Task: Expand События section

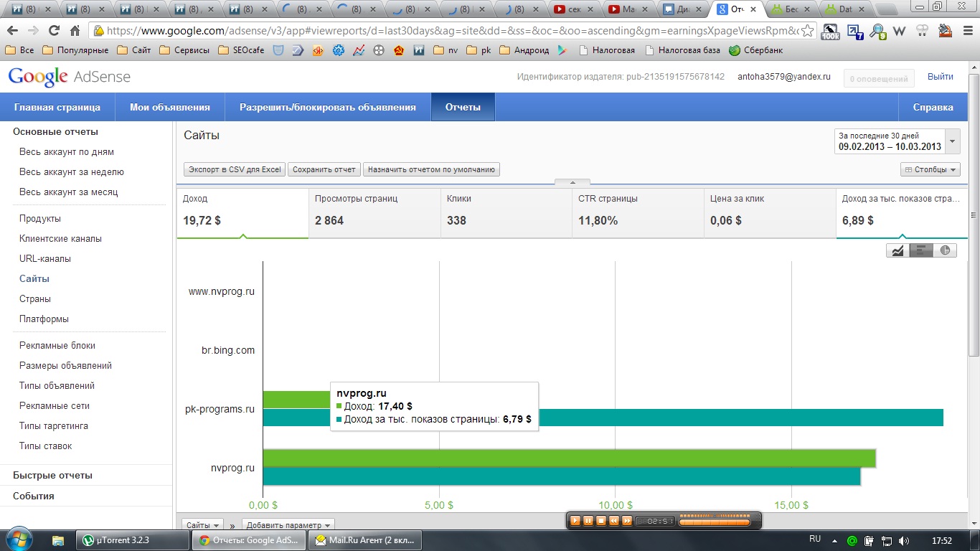Action: 34,496
